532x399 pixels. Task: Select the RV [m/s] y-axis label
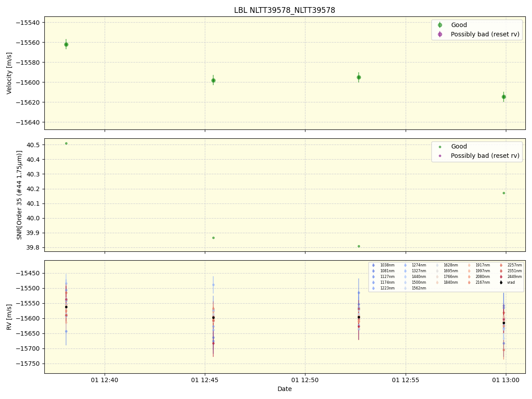[9, 317]
